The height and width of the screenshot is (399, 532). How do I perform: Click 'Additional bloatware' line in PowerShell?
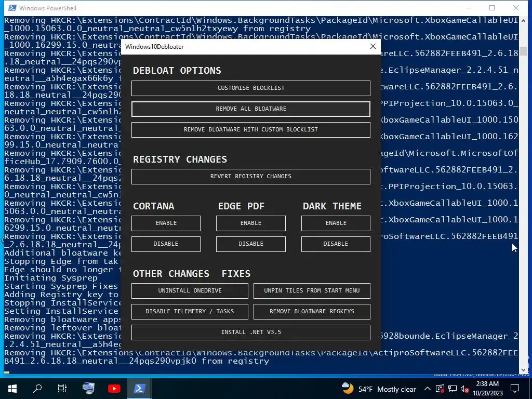point(62,253)
